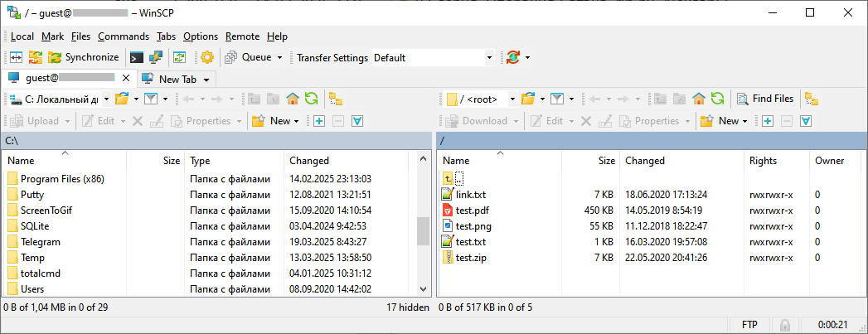Expand the remote root path dropdown

coord(512,99)
